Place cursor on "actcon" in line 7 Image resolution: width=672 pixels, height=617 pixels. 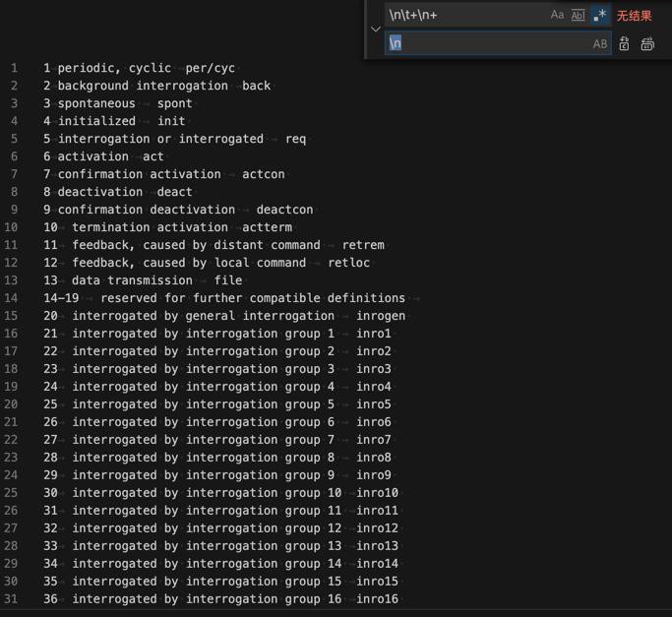coord(264,174)
